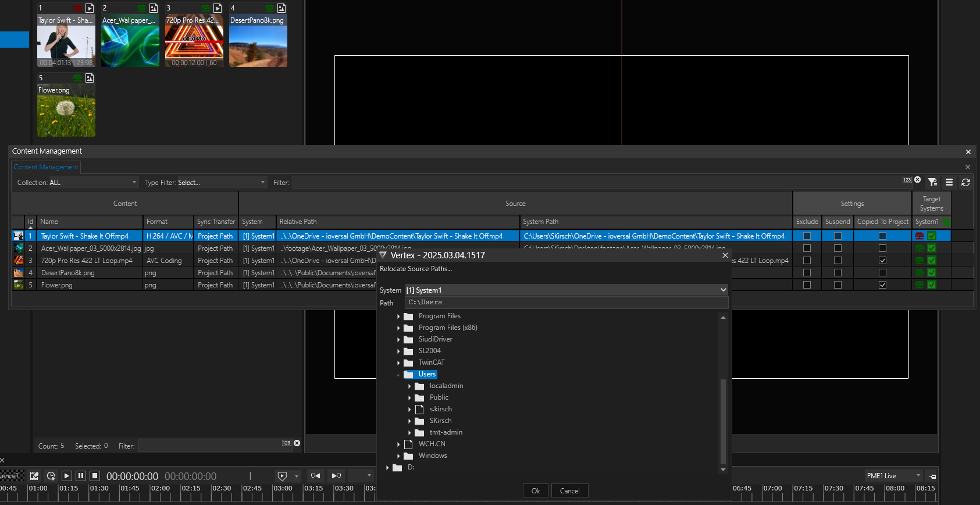Click the refresh icon in Content Management
The height and width of the screenshot is (505, 980).
[965, 183]
